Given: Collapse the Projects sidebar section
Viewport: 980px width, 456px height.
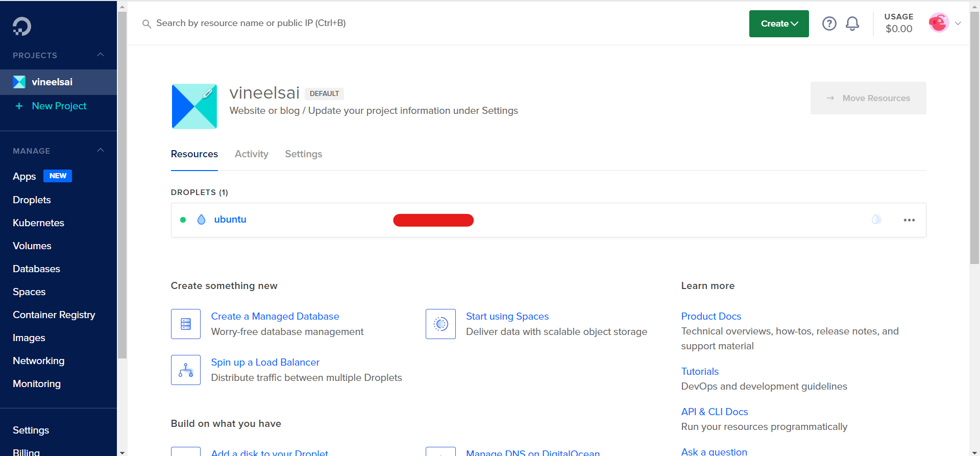Looking at the screenshot, I should point(101,55).
